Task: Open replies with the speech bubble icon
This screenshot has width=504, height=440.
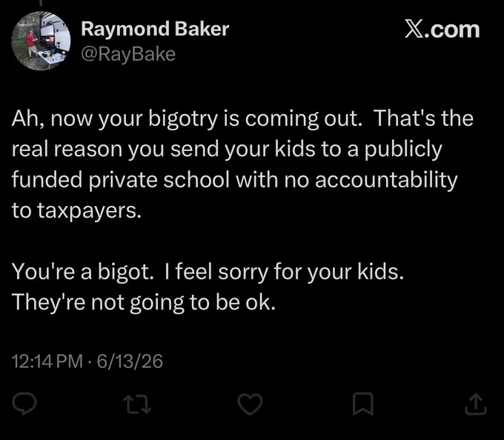Action: pos(24,404)
